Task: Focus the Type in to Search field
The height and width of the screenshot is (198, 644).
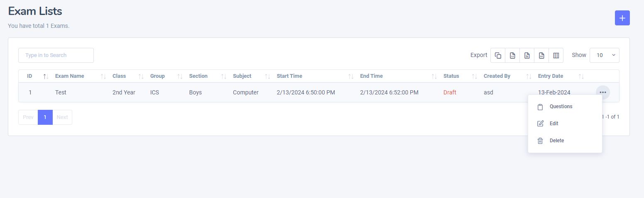Action: tap(56, 55)
